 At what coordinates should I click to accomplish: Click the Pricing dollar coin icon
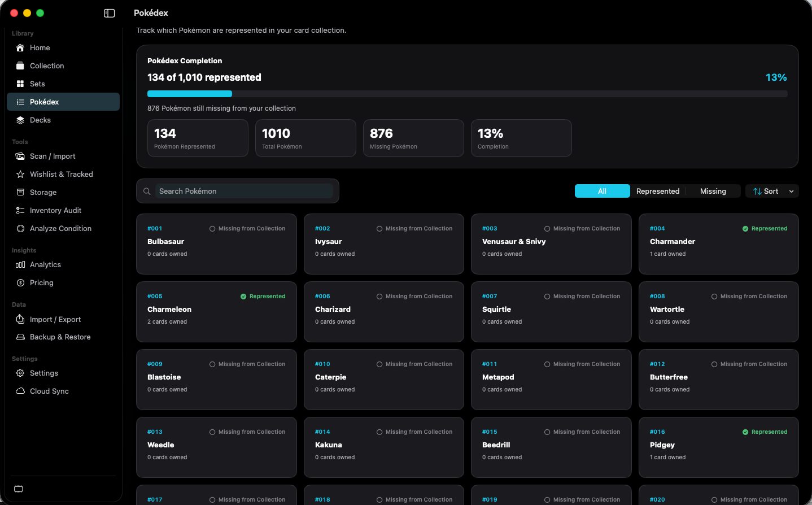[x=20, y=283]
